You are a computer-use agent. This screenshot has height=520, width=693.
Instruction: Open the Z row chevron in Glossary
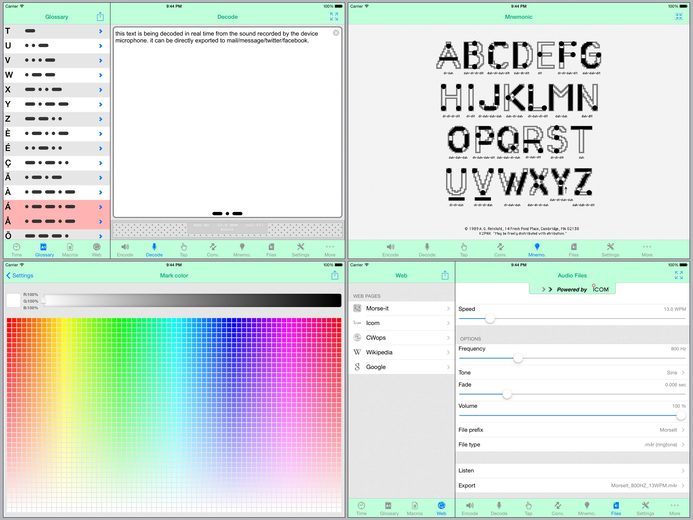tap(101, 119)
